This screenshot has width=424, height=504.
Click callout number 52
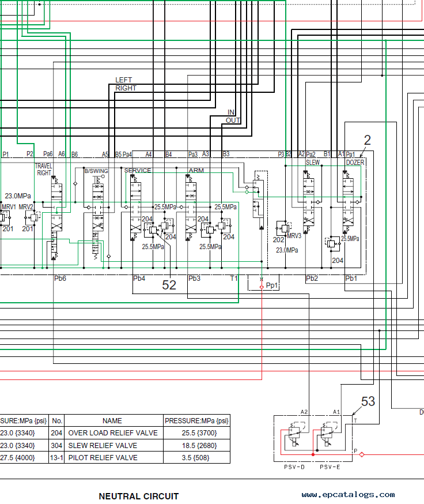pyautogui.click(x=169, y=285)
